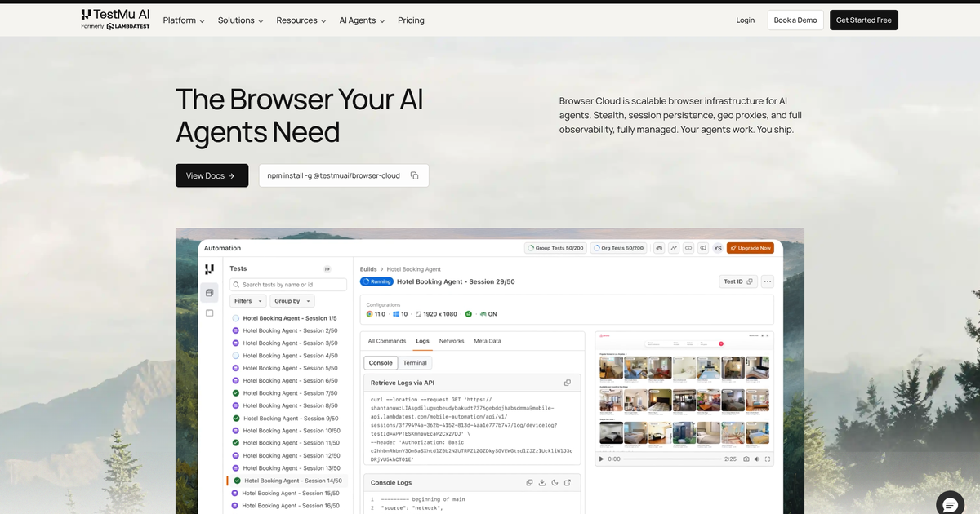Click the Hotel Booking Agent breadcrumb
The image size is (980, 514).
click(413, 269)
